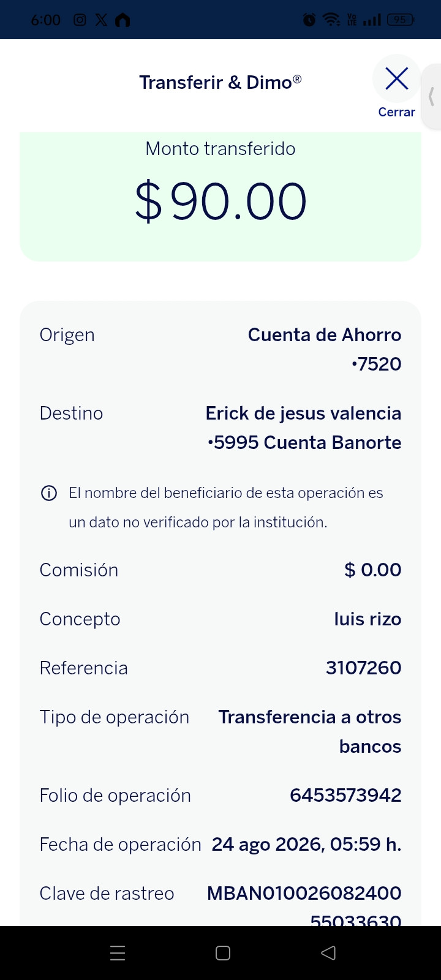This screenshot has height=980, width=441.
Task: Tap the X app notification icon
Action: tap(101, 20)
